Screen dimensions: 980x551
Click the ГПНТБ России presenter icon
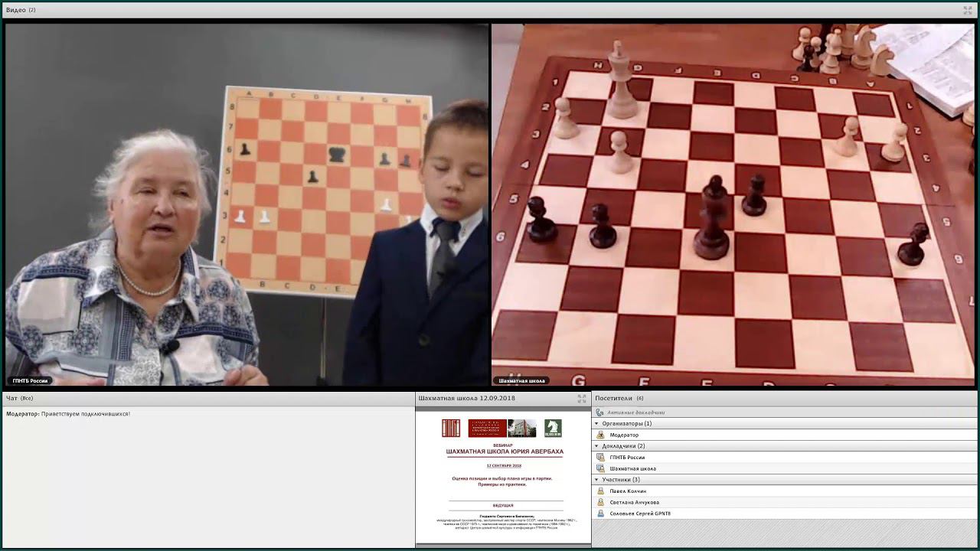(600, 457)
